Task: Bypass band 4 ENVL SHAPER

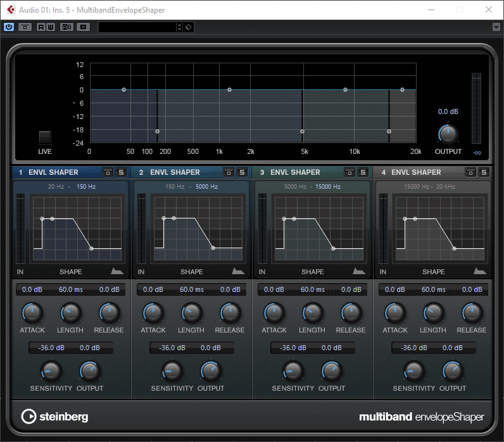Action: point(470,172)
